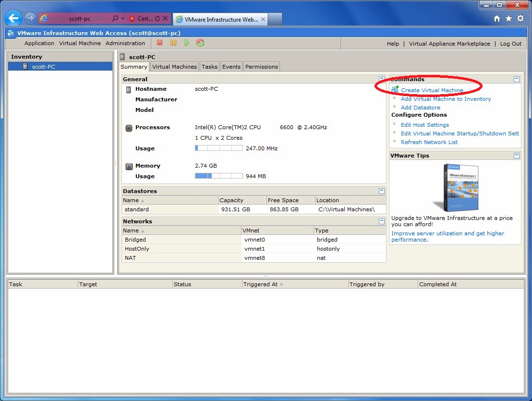Click the Reset virtual machine toolbar icon
The height and width of the screenshot is (401, 532).
[200, 43]
